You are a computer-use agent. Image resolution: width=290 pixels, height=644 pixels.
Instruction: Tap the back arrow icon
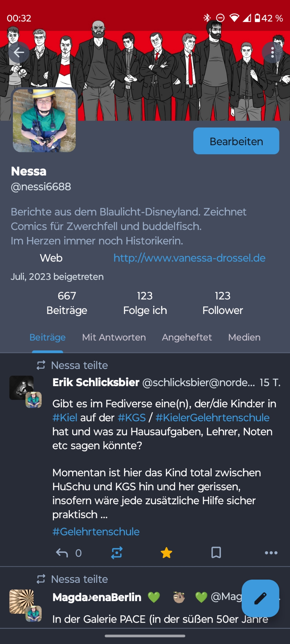pyautogui.click(x=19, y=52)
